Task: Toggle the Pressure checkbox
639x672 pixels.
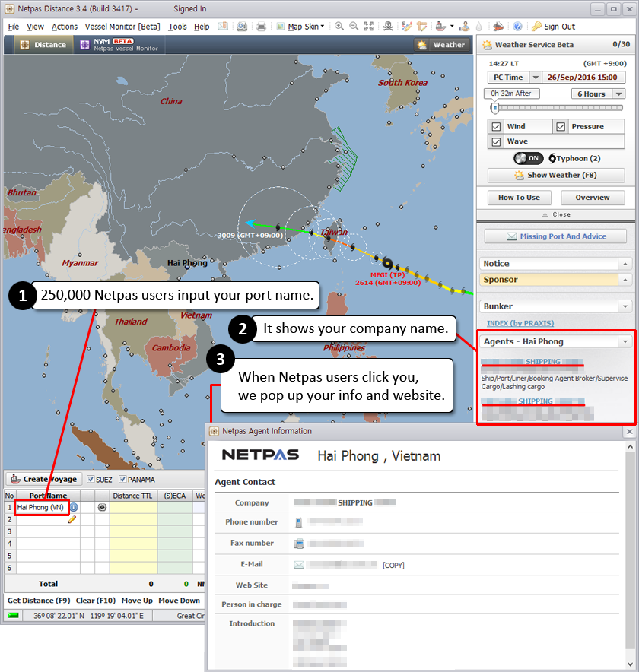Action: (x=561, y=127)
